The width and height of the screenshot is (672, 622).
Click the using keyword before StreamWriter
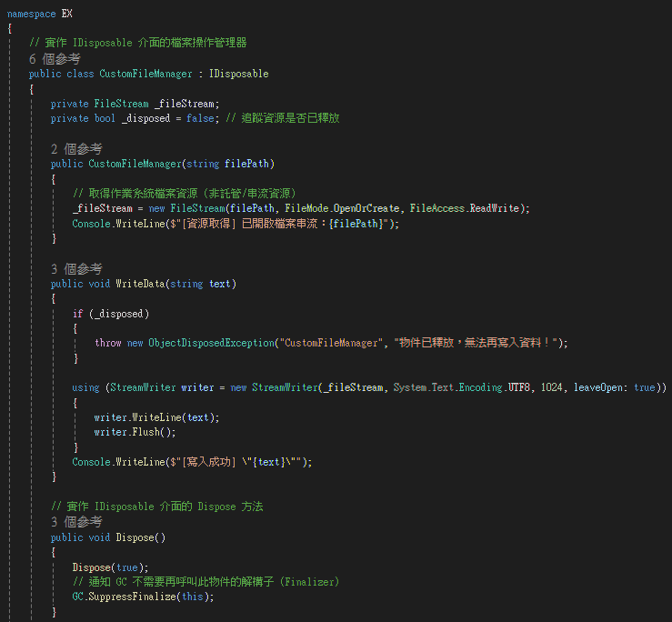tap(85, 387)
